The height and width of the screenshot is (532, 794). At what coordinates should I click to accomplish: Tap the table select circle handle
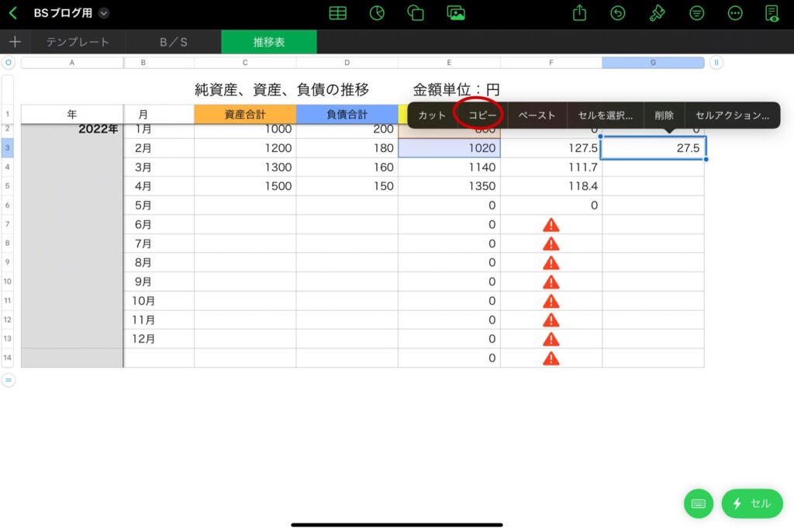(8, 62)
